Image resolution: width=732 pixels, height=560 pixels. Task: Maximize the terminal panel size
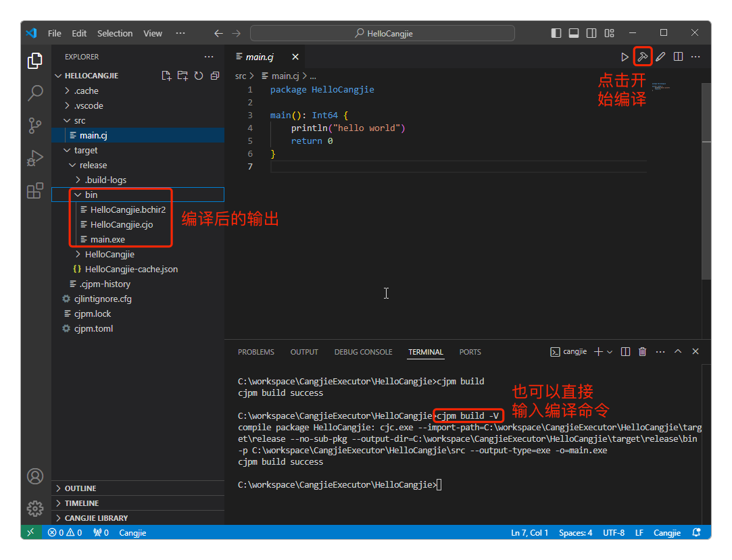click(678, 351)
